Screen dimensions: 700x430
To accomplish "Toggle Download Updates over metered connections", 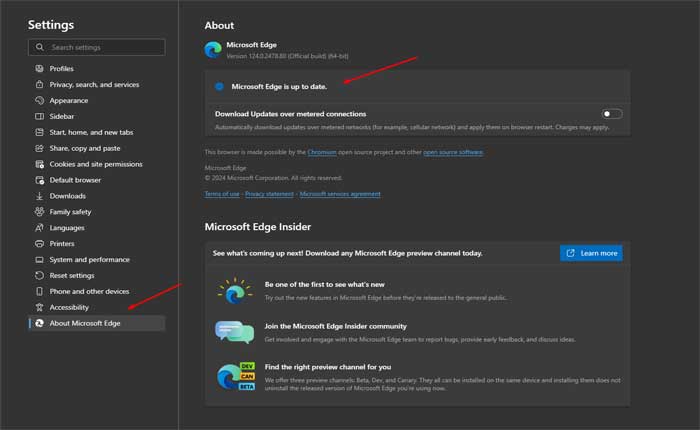I will coord(611,114).
